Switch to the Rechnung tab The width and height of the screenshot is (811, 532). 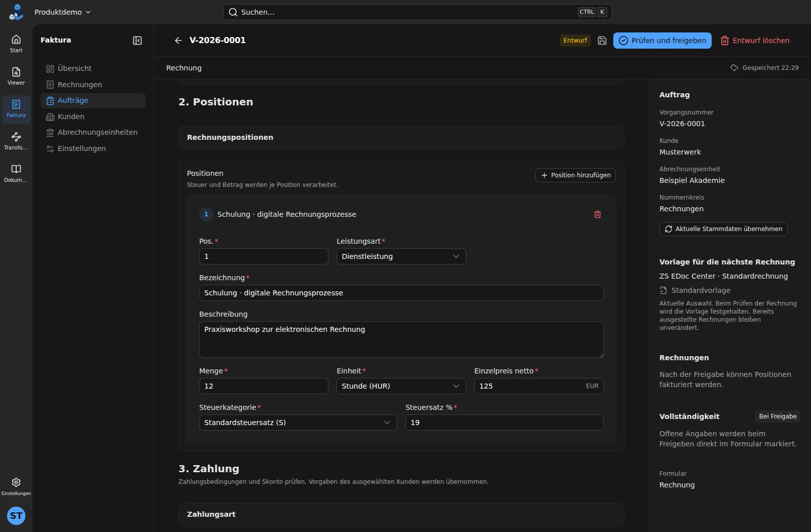(184, 68)
